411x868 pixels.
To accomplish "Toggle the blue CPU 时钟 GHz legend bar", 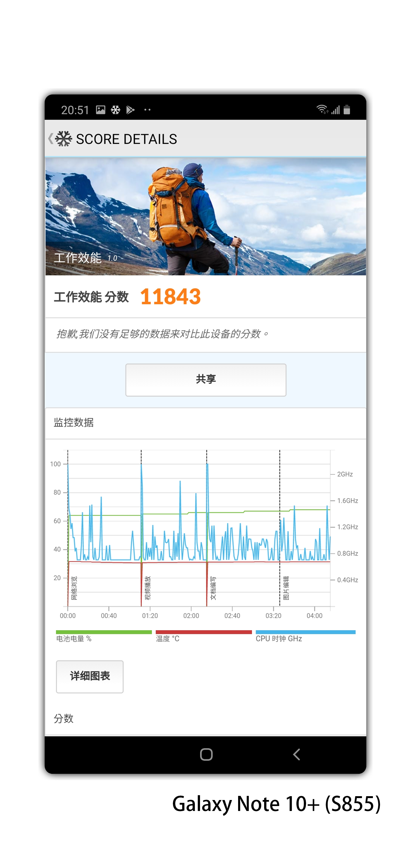I will point(305,632).
